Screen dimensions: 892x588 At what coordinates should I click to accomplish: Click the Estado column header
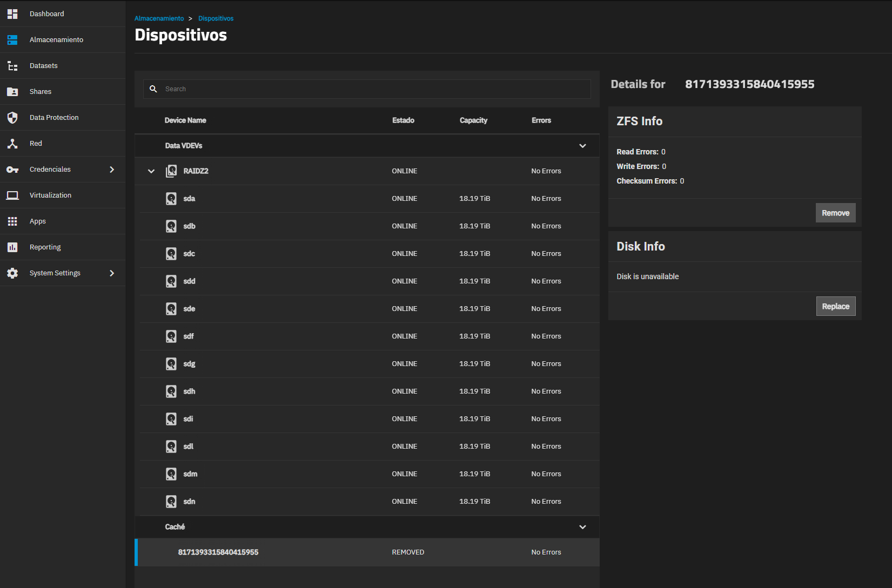(x=403, y=120)
